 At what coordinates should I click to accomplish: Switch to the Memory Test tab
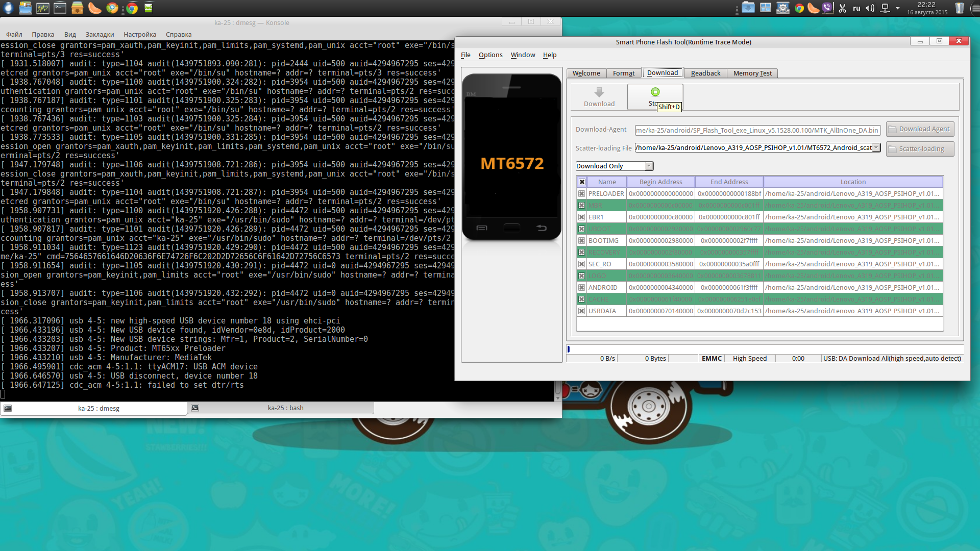pyautogui.click(x=752, y=73)
